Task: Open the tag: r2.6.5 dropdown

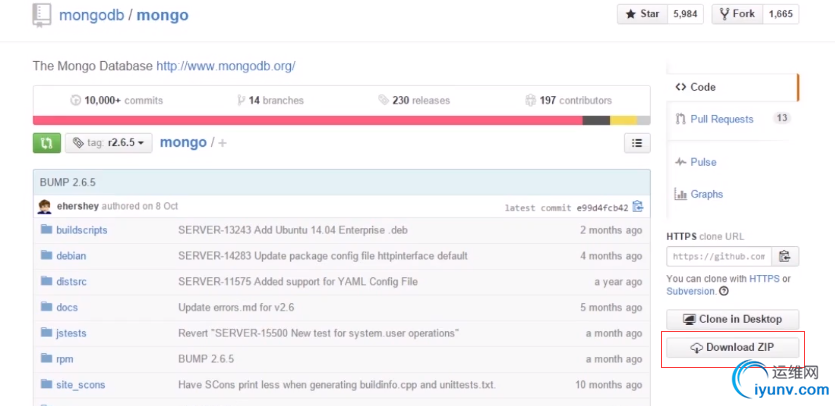Action: coord(109,143)
